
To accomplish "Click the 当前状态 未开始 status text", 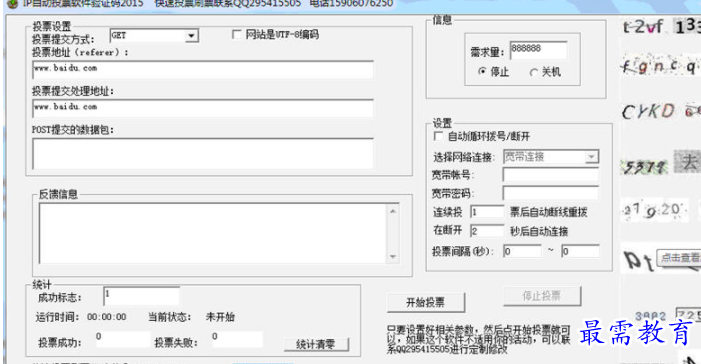I will point(220,317).
